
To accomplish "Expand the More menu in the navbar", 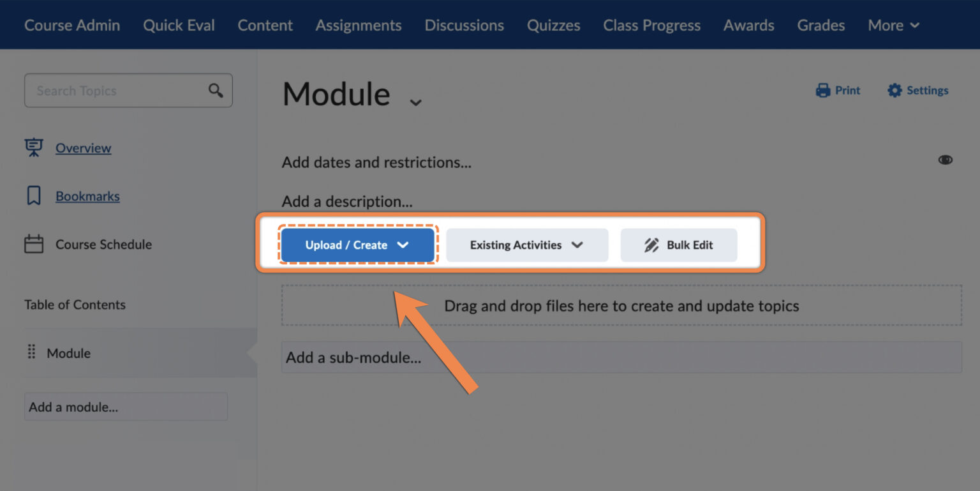I will [x=893, y=25].
